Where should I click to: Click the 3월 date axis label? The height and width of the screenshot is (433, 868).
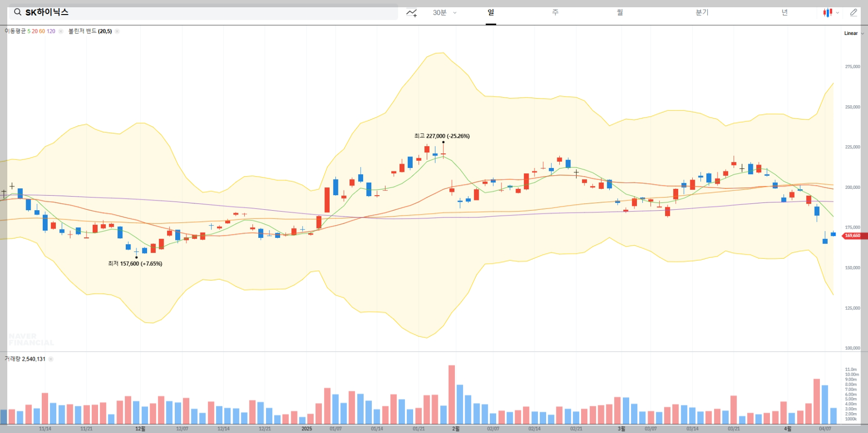[621, 429]
